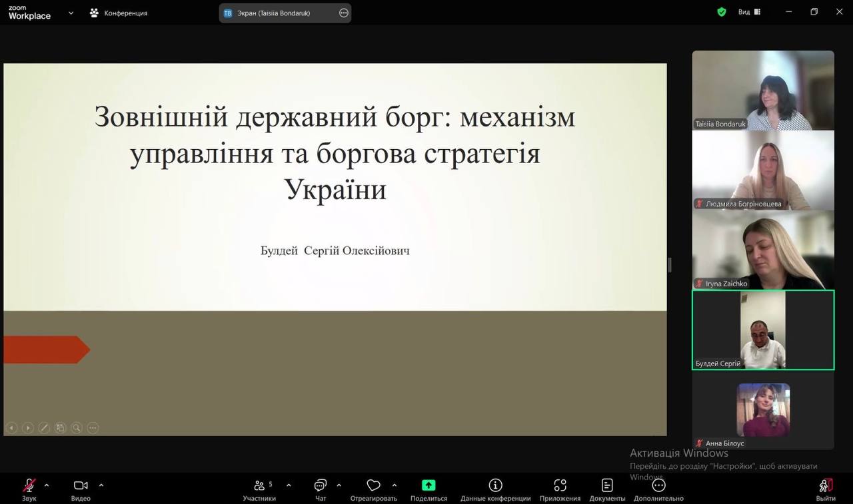
Task: Open the Участники participants panel
Action: click(259, 486)
